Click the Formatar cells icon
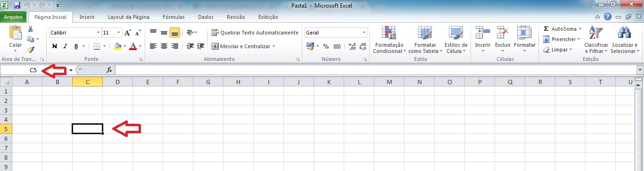The height and width of the screenshot is (171, 644). click(524, 33)
